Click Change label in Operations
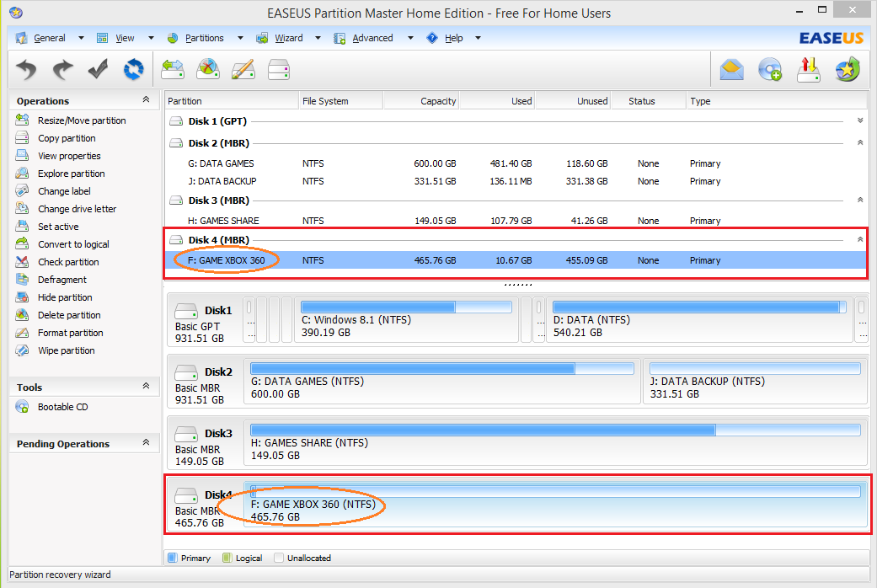The height and width of the screenshot is (588, 877). pyautogui.click(x=64, y=191)
